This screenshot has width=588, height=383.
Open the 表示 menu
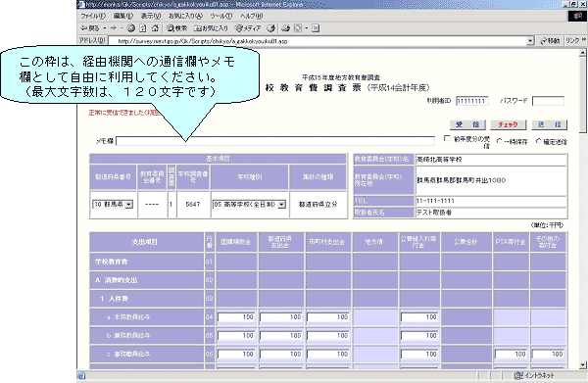151,16
